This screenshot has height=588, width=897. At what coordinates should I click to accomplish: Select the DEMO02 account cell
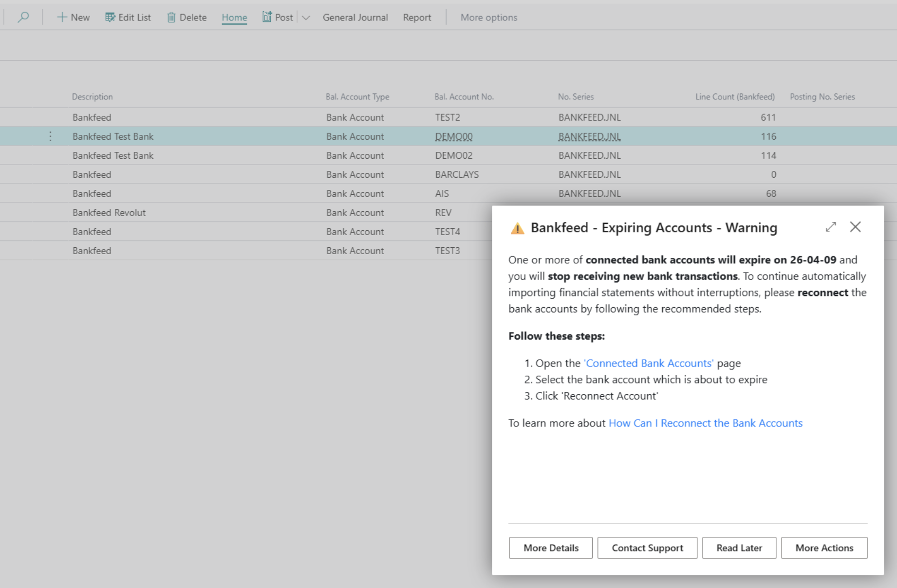454,156
